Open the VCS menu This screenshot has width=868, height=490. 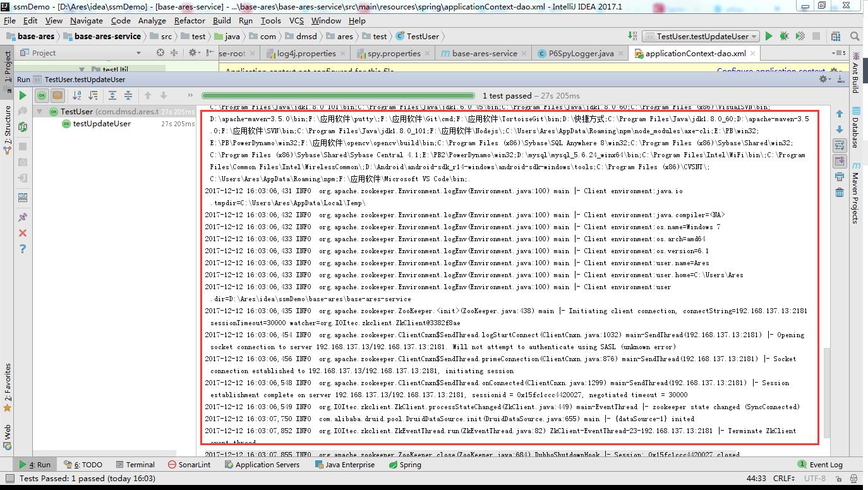click(296, 20)
